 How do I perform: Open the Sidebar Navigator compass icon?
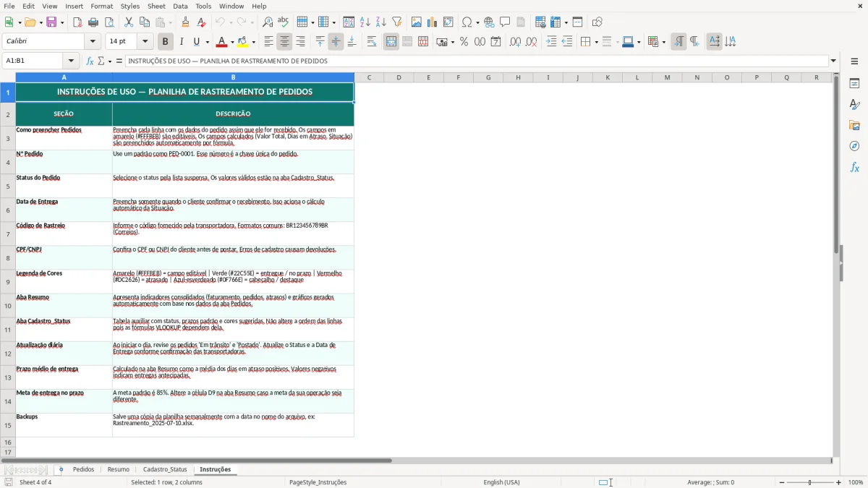coord(854,146)
